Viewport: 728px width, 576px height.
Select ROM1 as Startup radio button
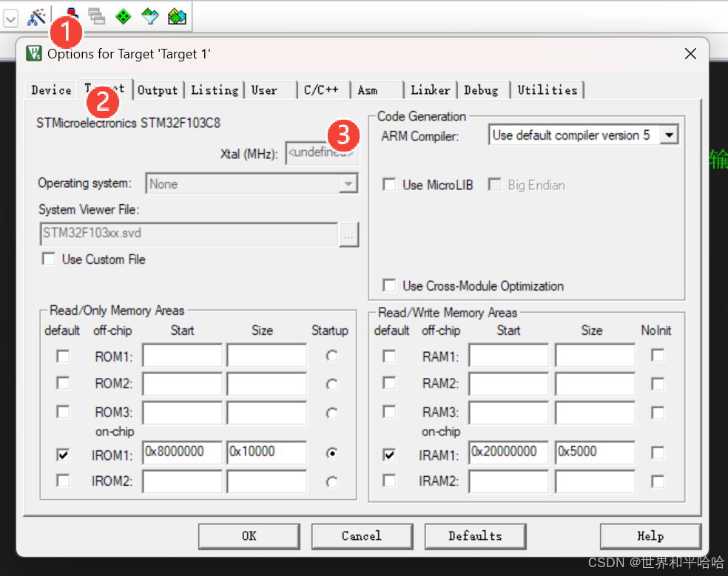331,356
